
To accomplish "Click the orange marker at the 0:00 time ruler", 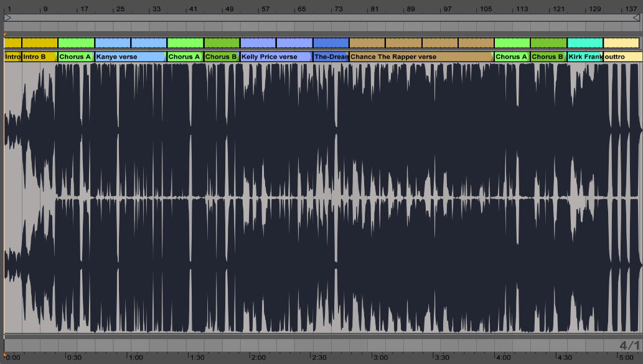I will click(5, 354).
